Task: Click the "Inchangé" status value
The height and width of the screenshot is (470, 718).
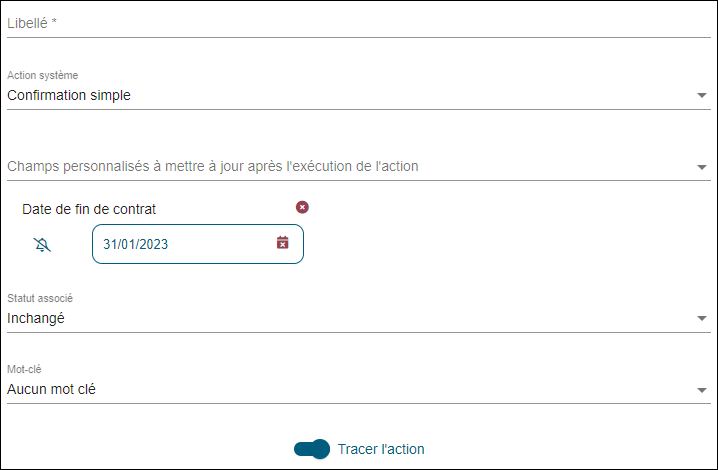Action: click(x=36, y=319)
